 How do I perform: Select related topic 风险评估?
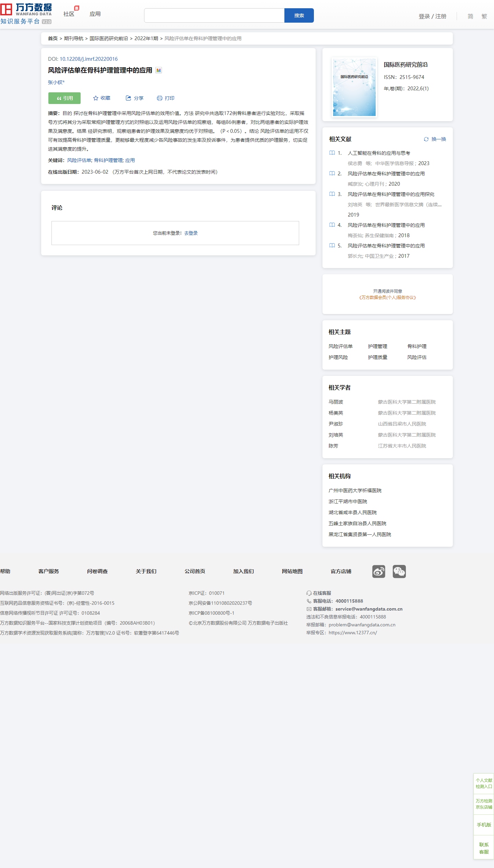[x=417, y=357]
